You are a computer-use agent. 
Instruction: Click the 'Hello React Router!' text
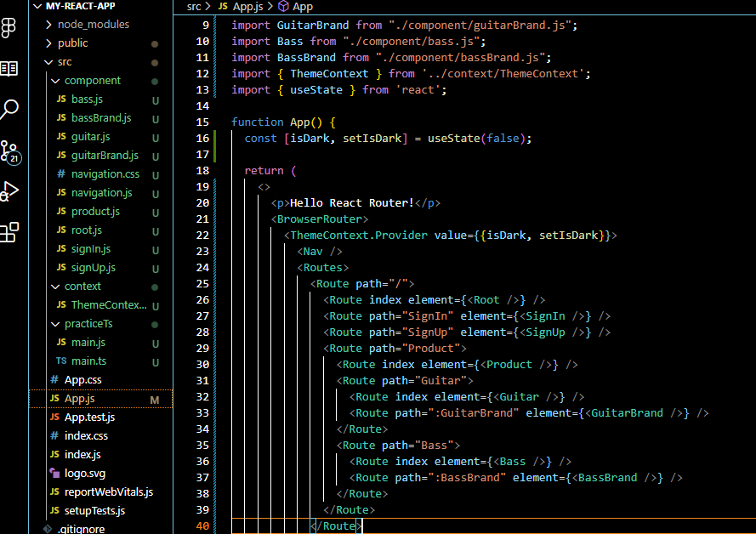(x=352, y=203)
